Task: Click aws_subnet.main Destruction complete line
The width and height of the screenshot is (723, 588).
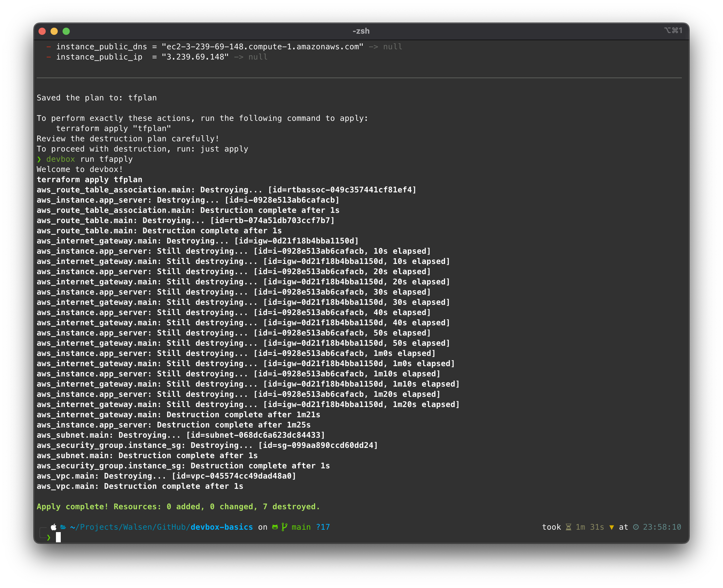Action: (x=147, y=455)
